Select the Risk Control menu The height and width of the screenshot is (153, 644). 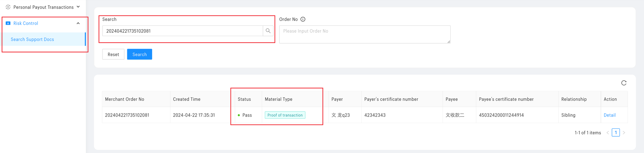click(x=26, y=23)
